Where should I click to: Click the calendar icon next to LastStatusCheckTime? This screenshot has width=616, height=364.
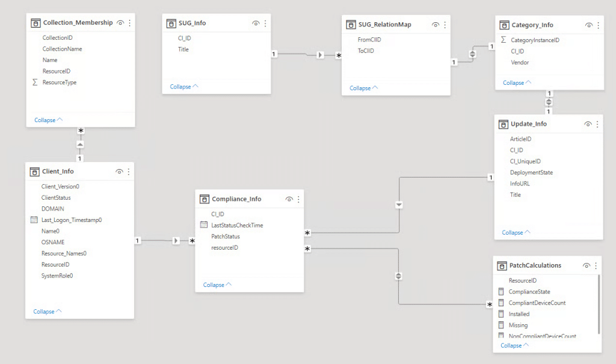[203, 225]
